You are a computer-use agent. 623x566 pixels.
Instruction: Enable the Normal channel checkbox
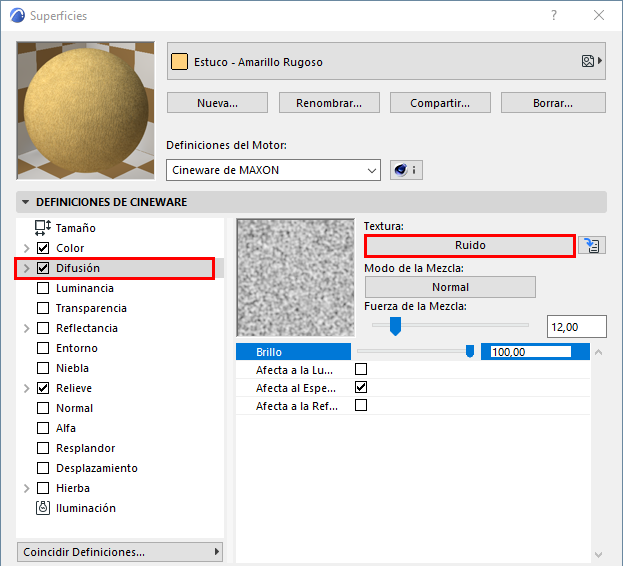(x=43, y=408)
